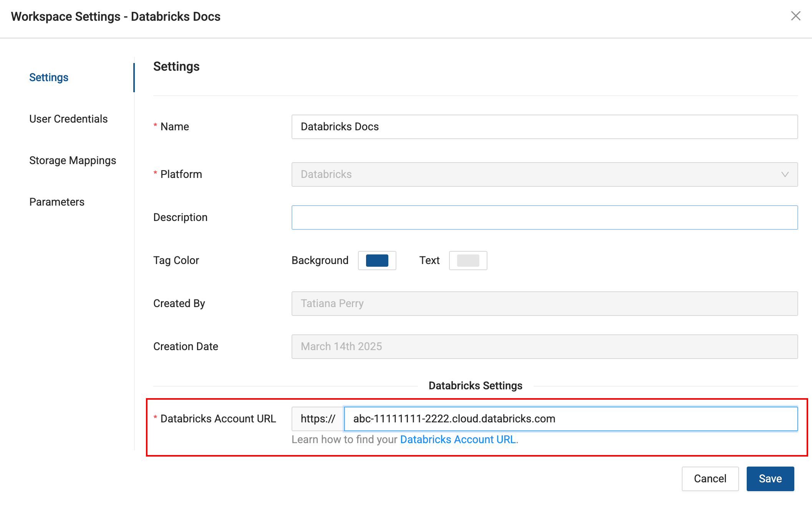This screenshot has height=505, width=812.
Task: Click the Tag Color label
Action: click(x=176, y=260)
